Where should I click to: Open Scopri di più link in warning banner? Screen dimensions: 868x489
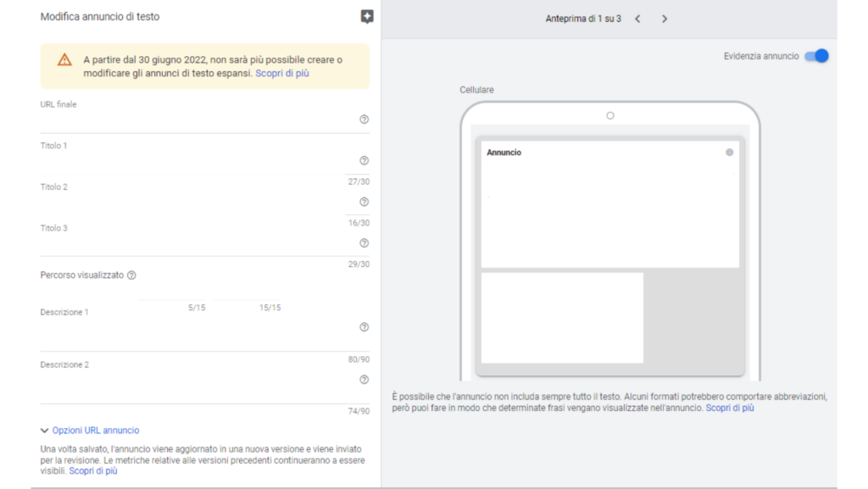click(282, 73)
